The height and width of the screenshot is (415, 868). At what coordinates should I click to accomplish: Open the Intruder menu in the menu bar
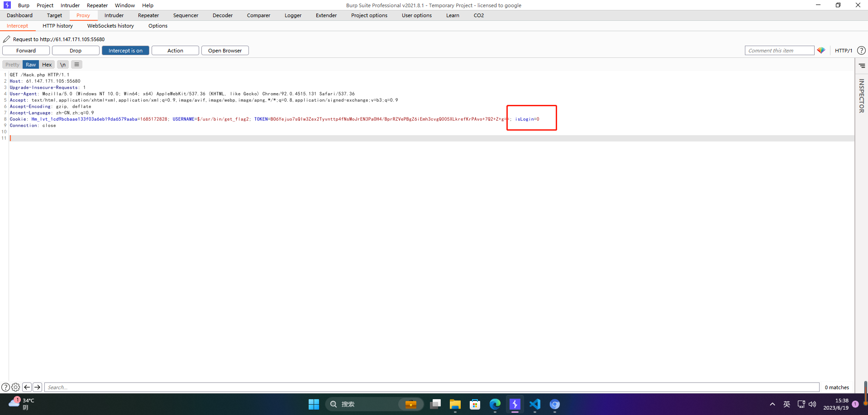coord(70,5)
